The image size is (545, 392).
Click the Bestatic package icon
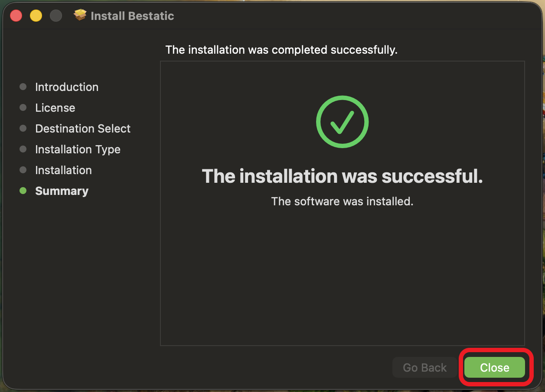(80, 15)
